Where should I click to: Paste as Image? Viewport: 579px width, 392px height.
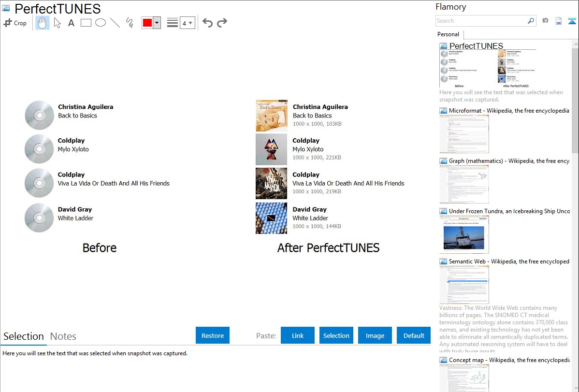[x=375, y=335]
